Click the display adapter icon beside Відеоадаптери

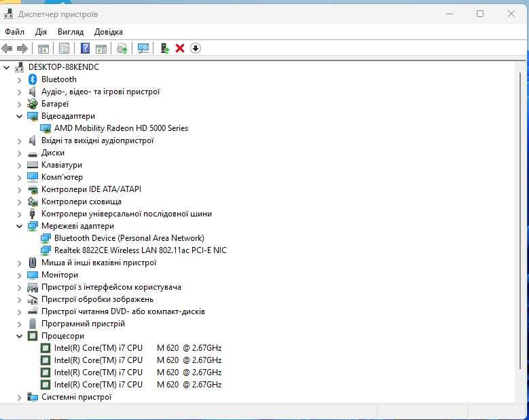33,116
